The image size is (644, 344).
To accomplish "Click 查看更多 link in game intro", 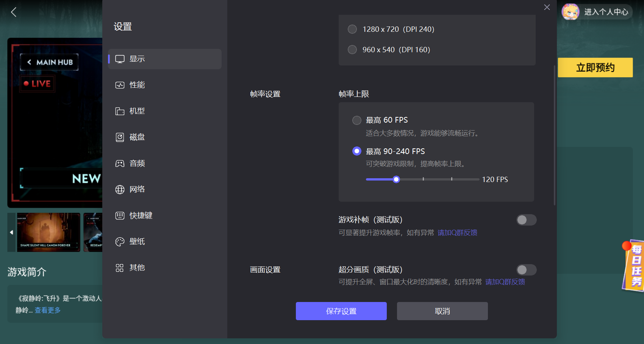I will point(48,310).
